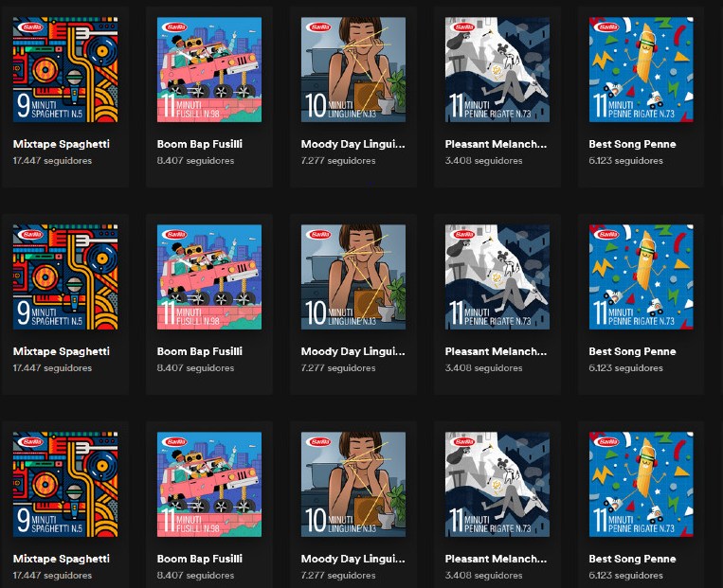Viewport: 723px width, 588px height.
Task: Open Moody Day Linguine cover in second row
Action: (x=353, y=277)
